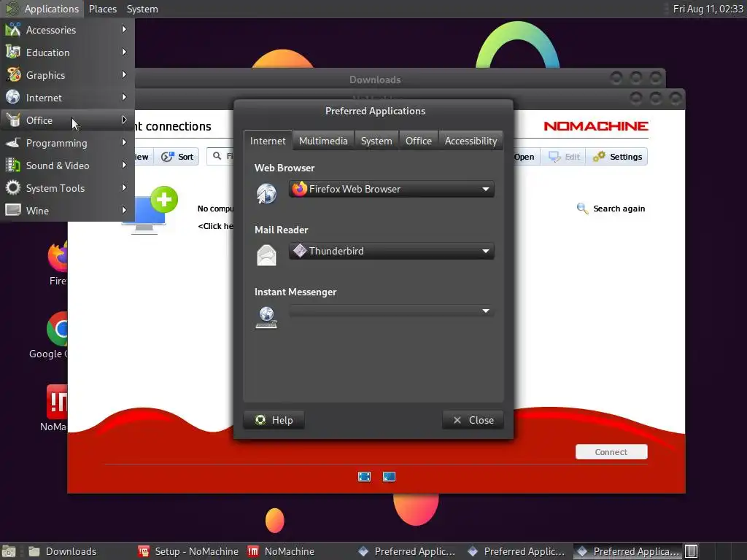Click the windowed-mode icon in NoMachine footer

390,477
